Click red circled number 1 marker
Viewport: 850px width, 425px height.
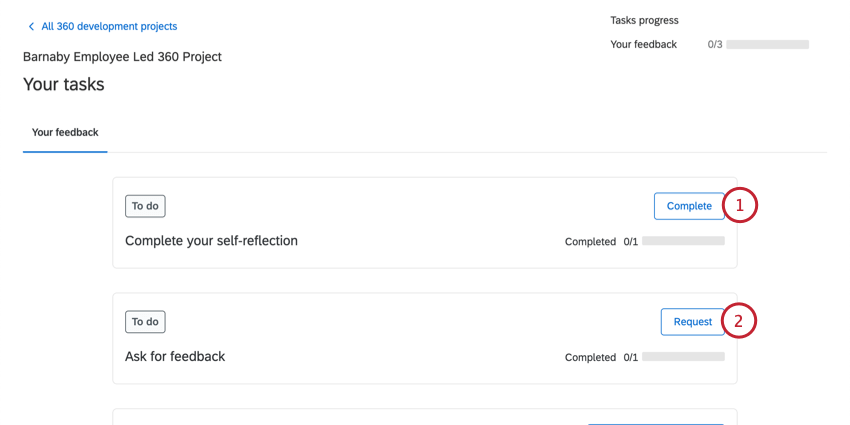[739, 206]
